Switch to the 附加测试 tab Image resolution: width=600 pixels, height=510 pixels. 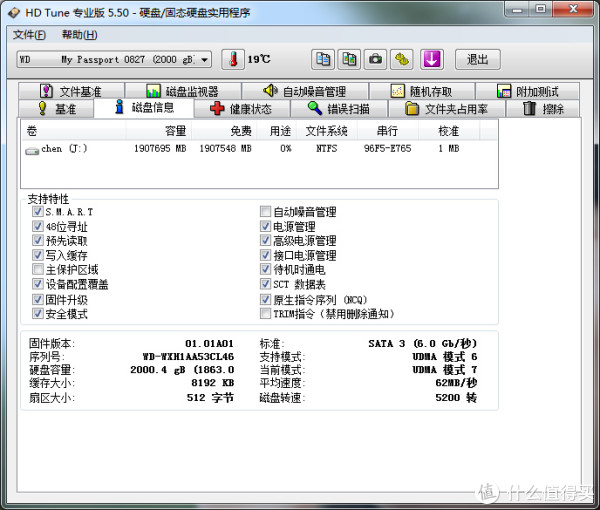(x=527, y=91)
